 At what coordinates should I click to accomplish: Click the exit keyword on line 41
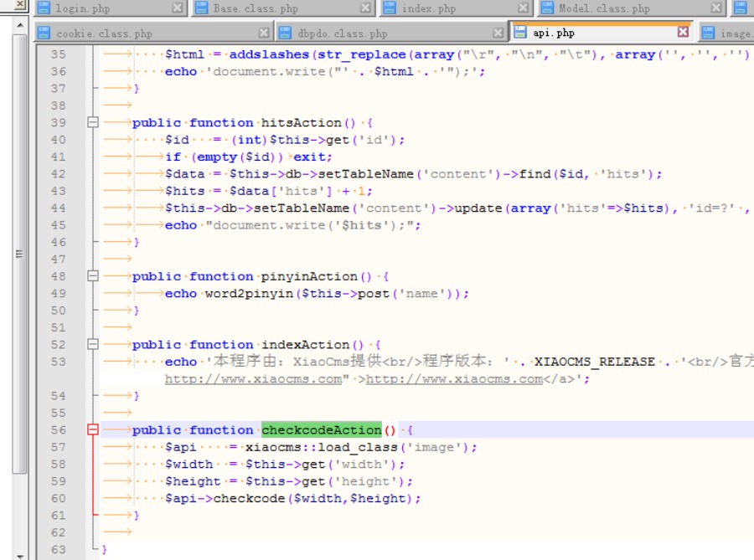click(x=309, y=157)
